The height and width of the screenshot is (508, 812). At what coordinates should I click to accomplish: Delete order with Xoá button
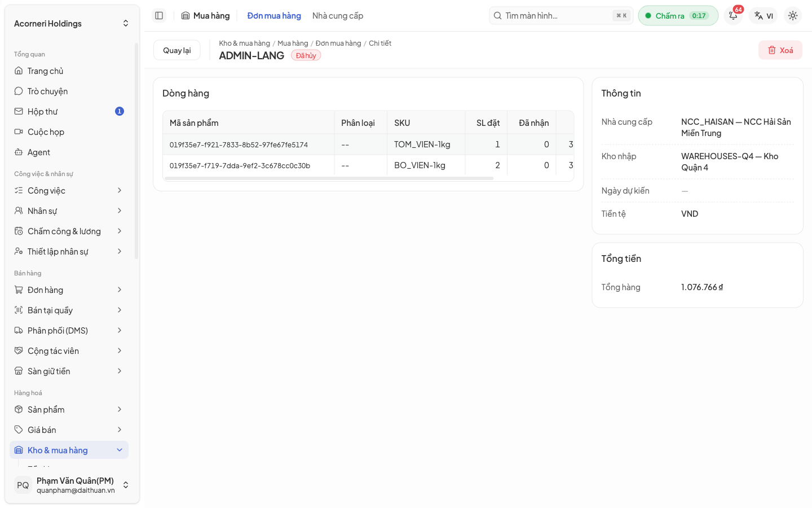pyautogui.click(x=780, y=50)
